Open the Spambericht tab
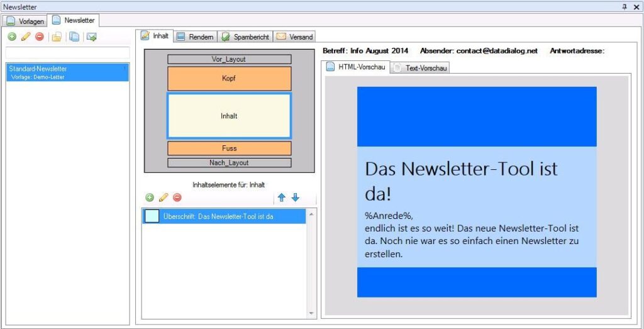 point(245,37)
